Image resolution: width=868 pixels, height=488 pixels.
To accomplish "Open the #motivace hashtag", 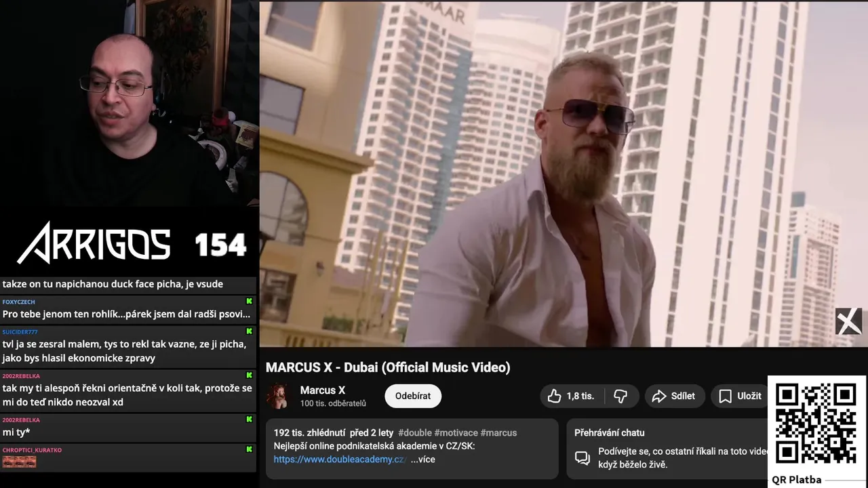I will [x=456, y=432].
